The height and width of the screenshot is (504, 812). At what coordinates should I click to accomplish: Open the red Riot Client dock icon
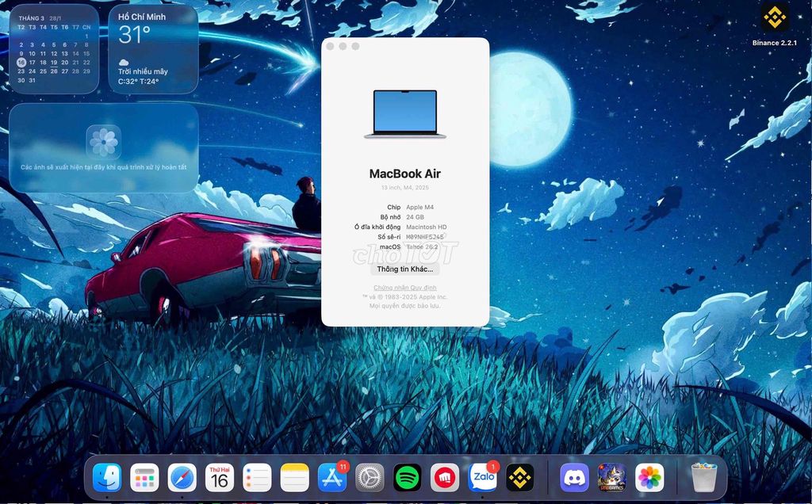pyautogui.click(x=445, y=477)
